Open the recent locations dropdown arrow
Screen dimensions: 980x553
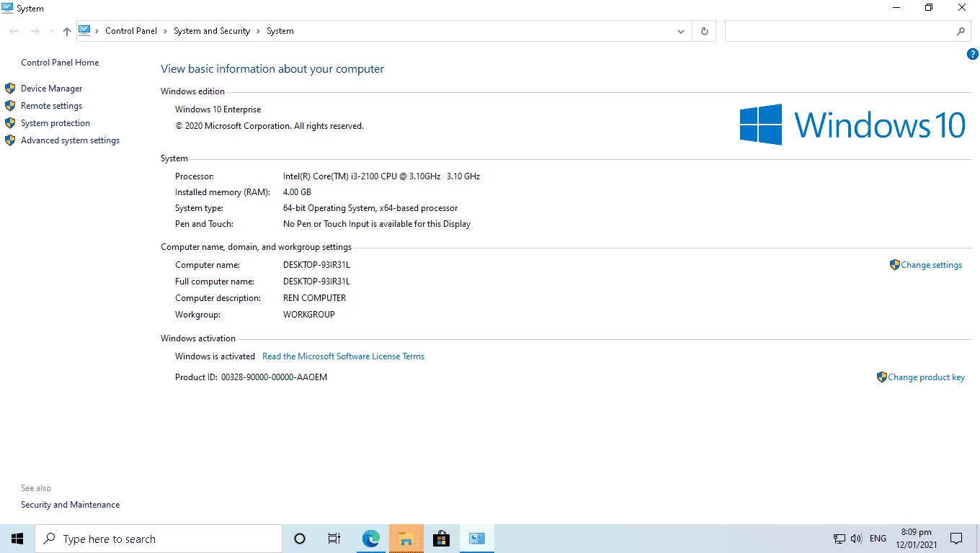(x=52, y=31)
